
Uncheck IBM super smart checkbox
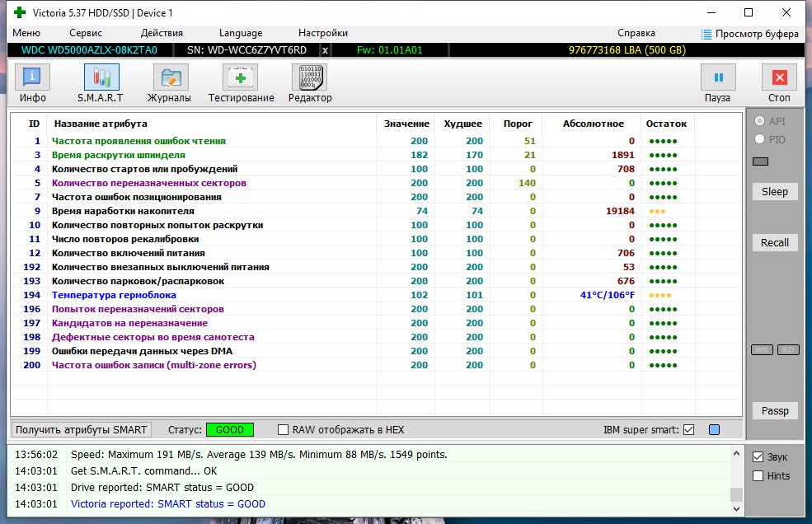[688, 430]
